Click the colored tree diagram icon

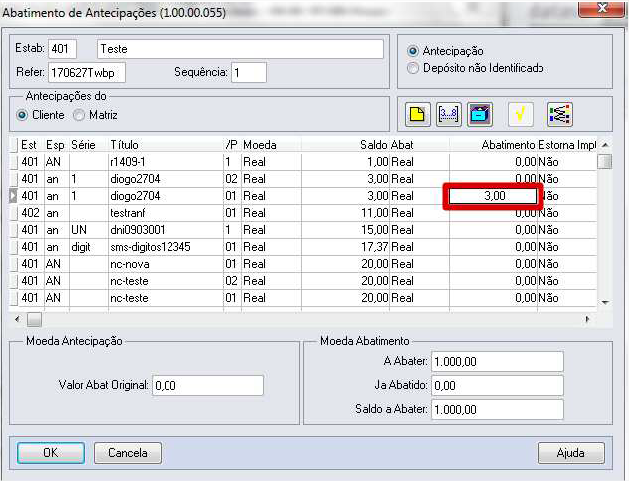point(560,115)
